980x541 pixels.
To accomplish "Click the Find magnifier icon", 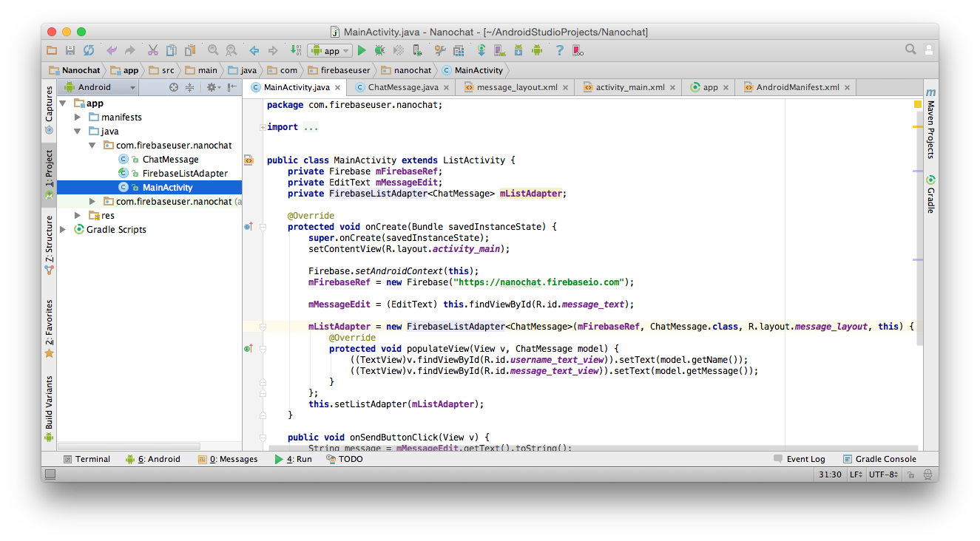I will (213, 50).
